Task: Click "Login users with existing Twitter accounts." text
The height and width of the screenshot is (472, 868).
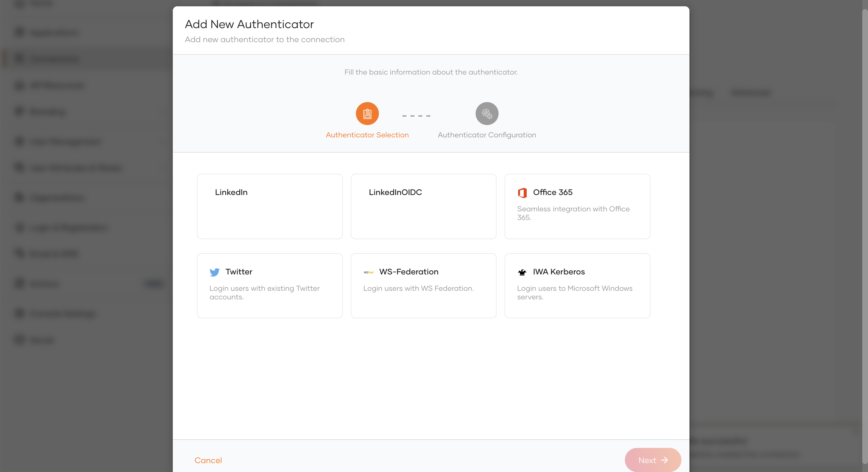Action: (x=265, y=292)
